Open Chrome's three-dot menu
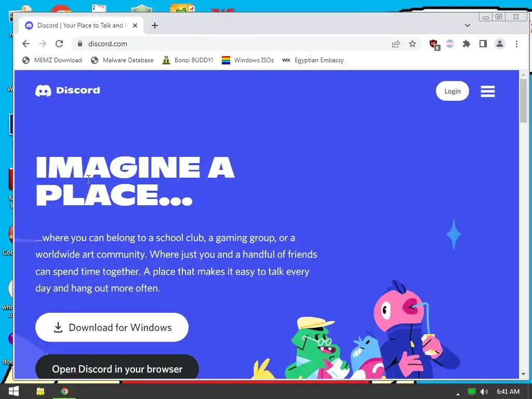The width and height of the screenshot is (532, 399). 516,44
